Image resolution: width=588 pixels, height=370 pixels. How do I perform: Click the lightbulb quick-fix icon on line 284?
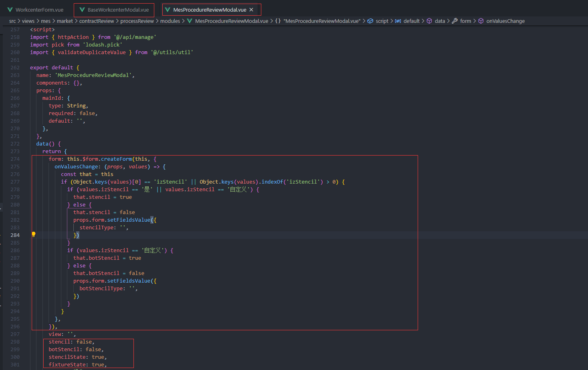(x=34, y=235)
